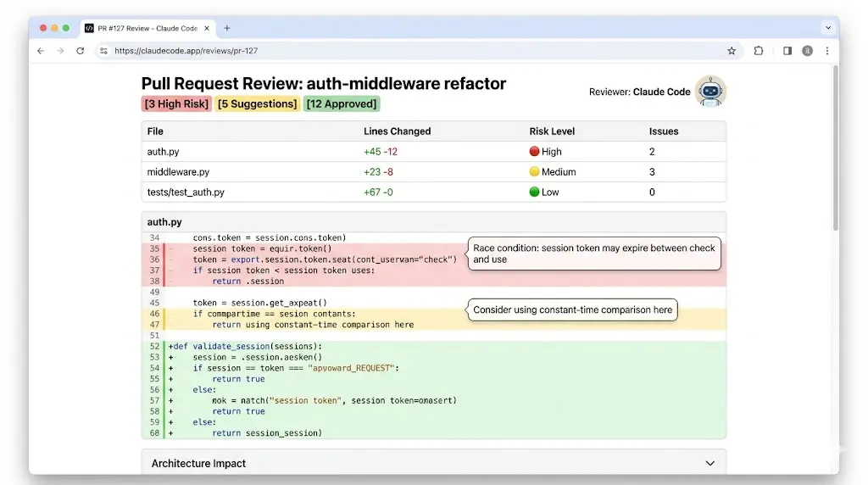Reload the PR review page

81,50
